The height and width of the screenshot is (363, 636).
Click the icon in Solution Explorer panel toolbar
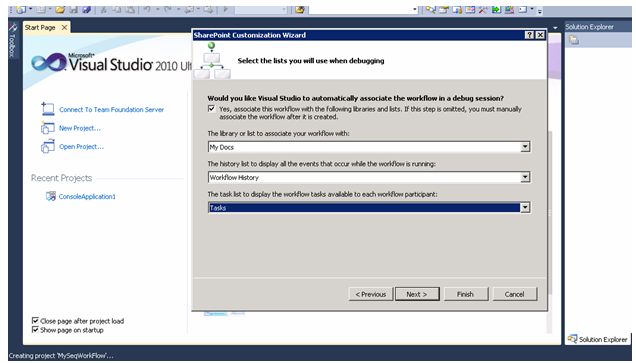[x=574, y=40]
